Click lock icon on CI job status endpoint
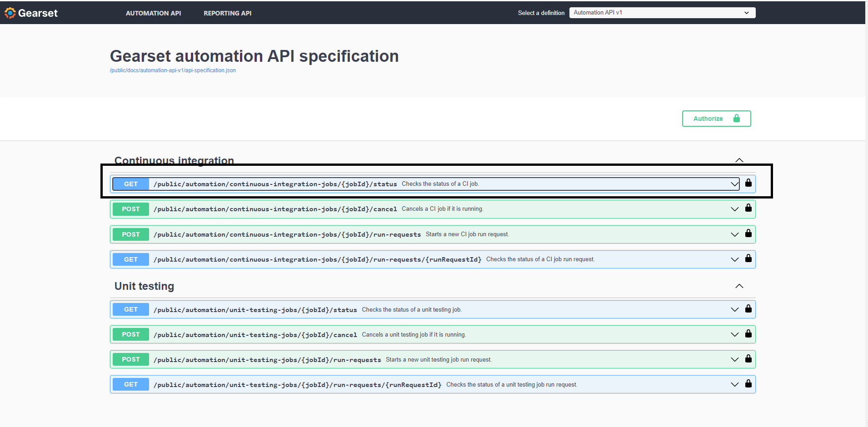The width and height of the screenshot is (868, 427). [x=748, y=183]
